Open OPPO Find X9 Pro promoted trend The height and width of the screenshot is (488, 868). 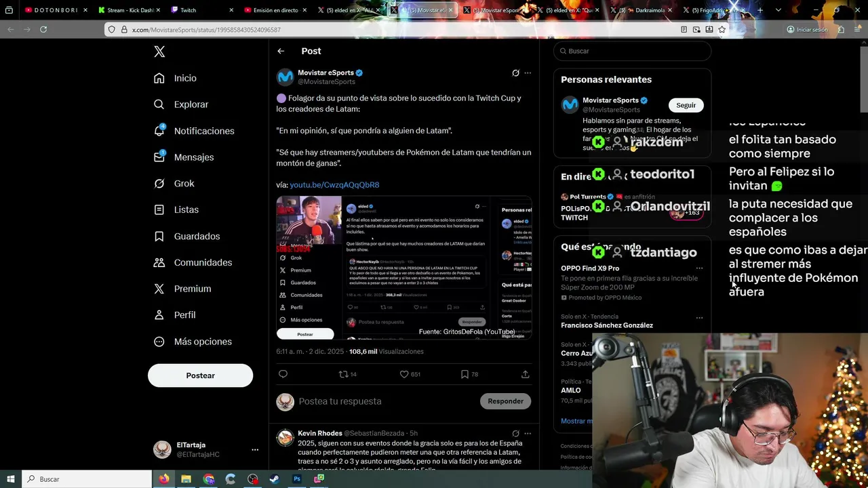tap(590, 268)
